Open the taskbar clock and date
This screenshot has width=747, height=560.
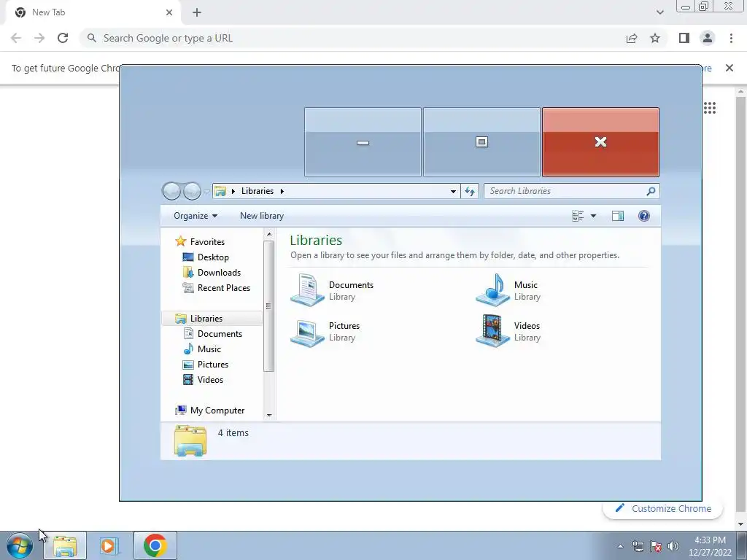click(x=710, y=546)
